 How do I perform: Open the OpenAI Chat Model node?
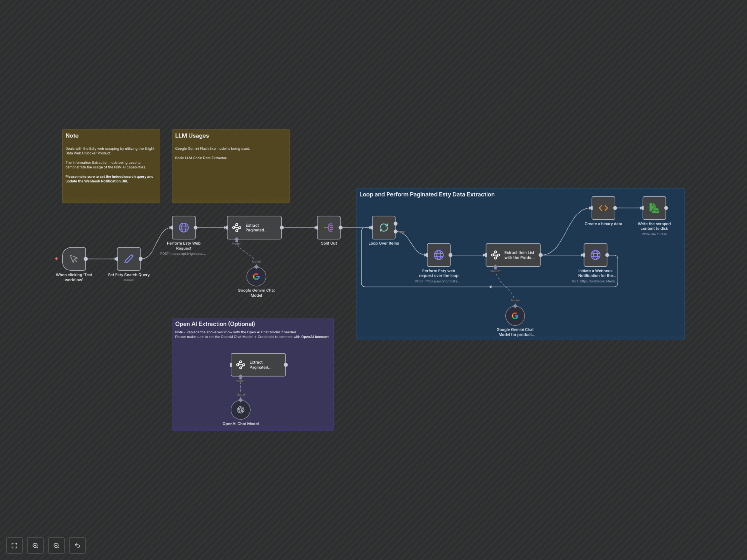240,409
